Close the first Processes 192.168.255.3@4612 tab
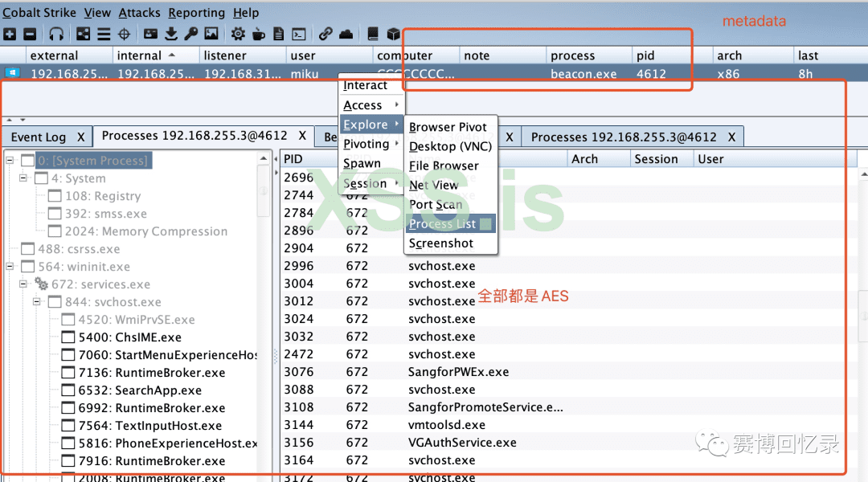The width and height of the screenshot is (868, 482). (302, 136)
